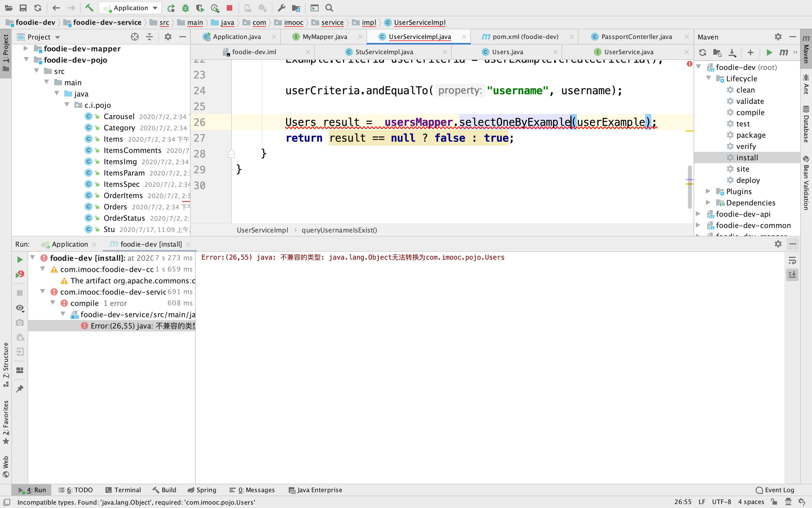Run with coverage icon

[x=200, y=8]
